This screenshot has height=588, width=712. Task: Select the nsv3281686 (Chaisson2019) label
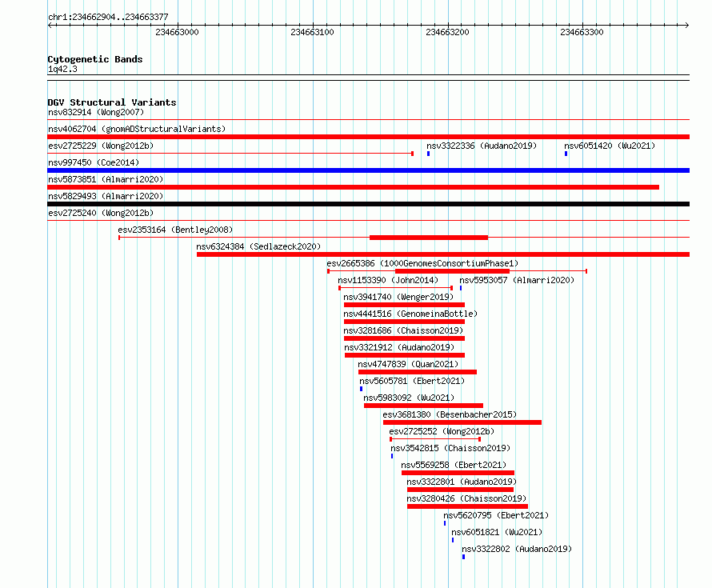(403, 330)
